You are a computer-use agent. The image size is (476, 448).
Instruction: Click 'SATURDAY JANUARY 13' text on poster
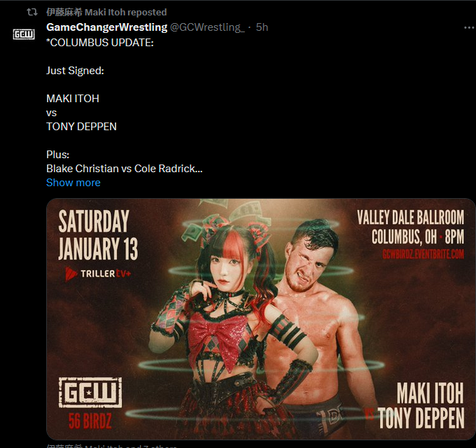[x=98, y=235]
